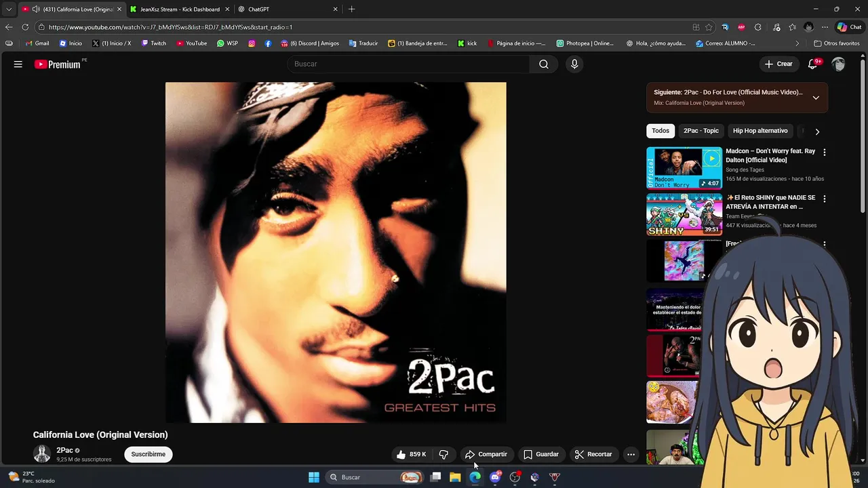Image resolution: width=868 pixels, height=488 pixels.
Task: Select the 2Pac - Topic filter chip
Action: [701, 131]
